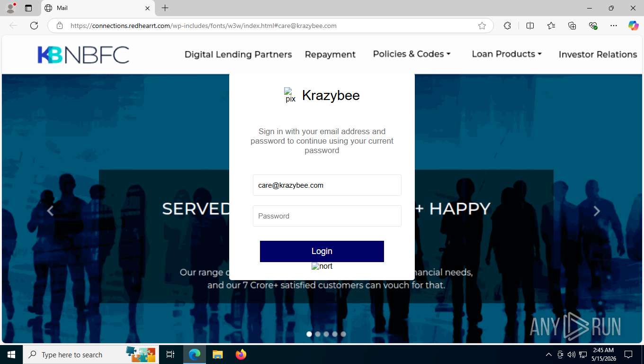644x364 pixels.
Task: Reload the page with refresh icon
Action: point(34,26)
